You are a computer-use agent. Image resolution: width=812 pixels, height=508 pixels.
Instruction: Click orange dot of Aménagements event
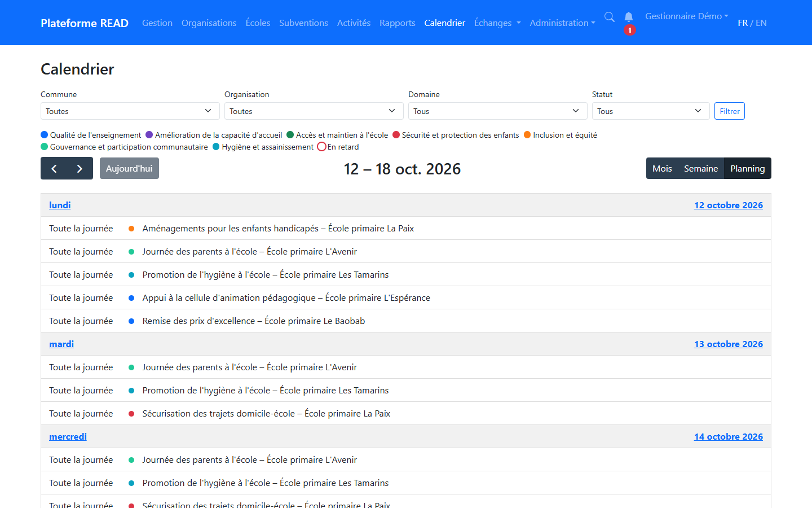(x=131, y=229)
